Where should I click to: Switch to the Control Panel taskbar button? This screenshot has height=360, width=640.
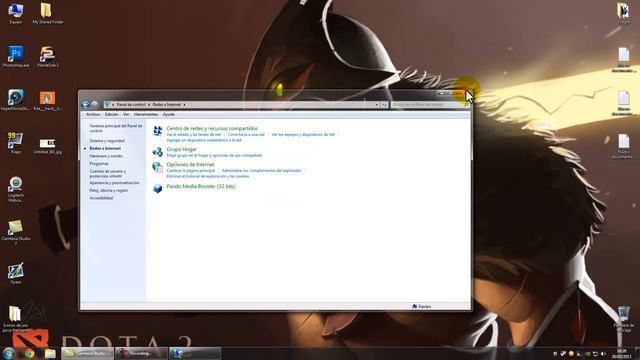coord(195,353)
